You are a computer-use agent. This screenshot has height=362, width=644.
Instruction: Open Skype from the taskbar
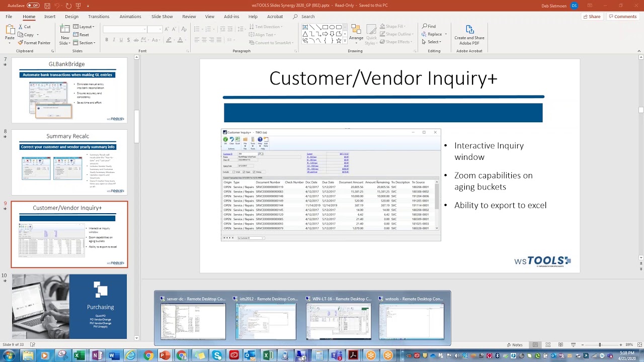pyautogui.click(x=217, y=356)
